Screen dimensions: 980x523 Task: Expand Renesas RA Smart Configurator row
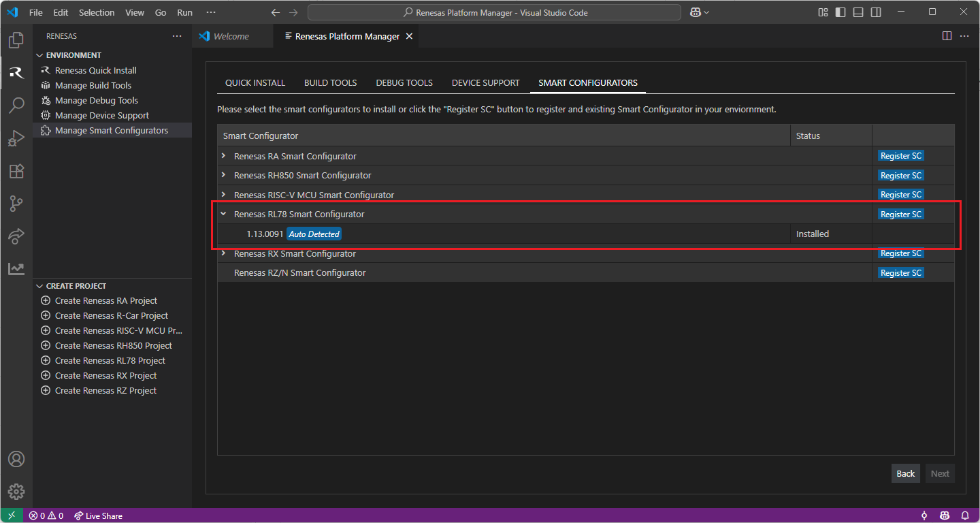pos(223,156)
